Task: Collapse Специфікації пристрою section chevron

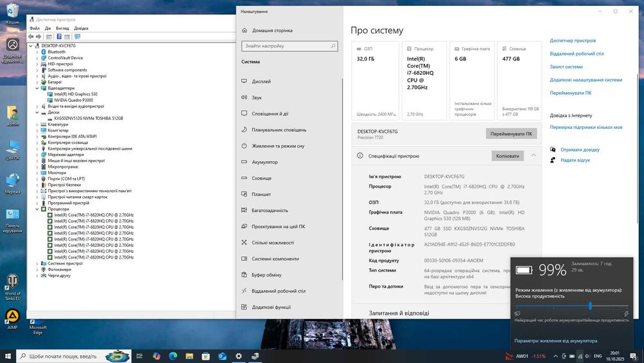Action: [x=533, y=155]
